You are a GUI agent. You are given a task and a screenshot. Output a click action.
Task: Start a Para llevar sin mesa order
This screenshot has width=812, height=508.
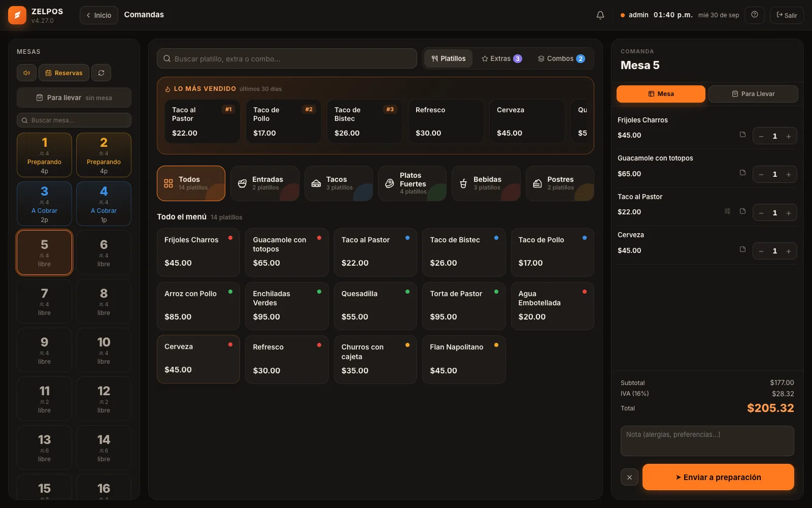74,98
